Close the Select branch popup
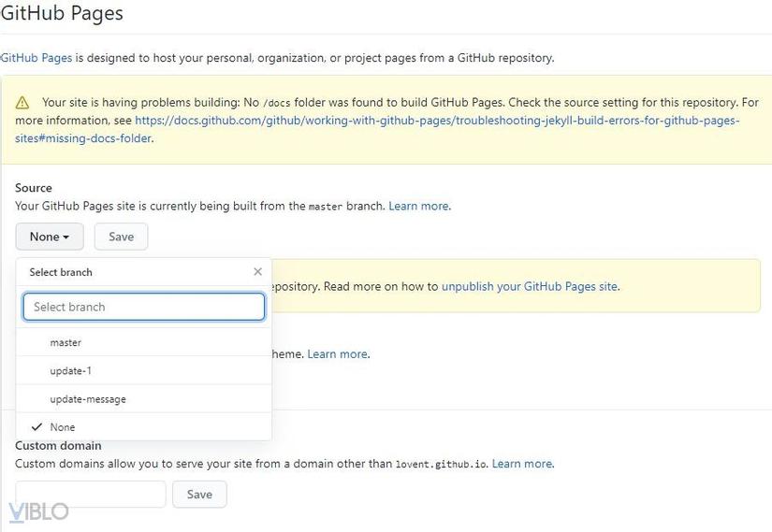 click(257, 272)
